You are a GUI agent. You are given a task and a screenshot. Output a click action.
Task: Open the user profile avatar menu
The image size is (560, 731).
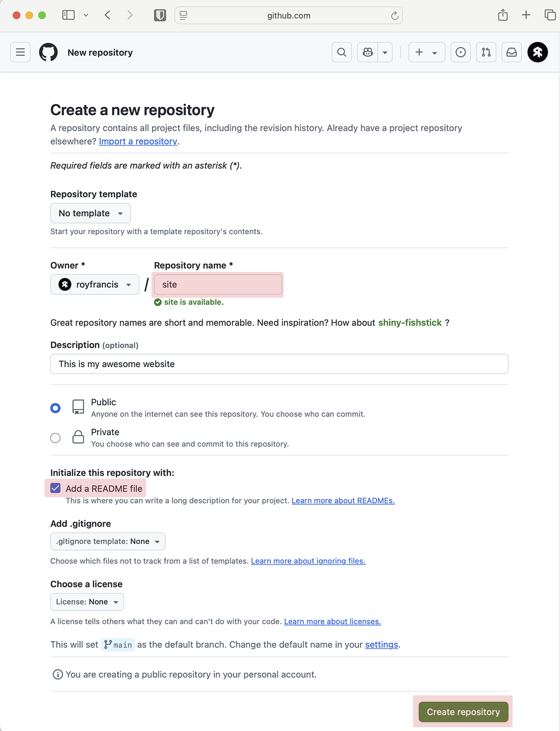[x=538, y=52]
